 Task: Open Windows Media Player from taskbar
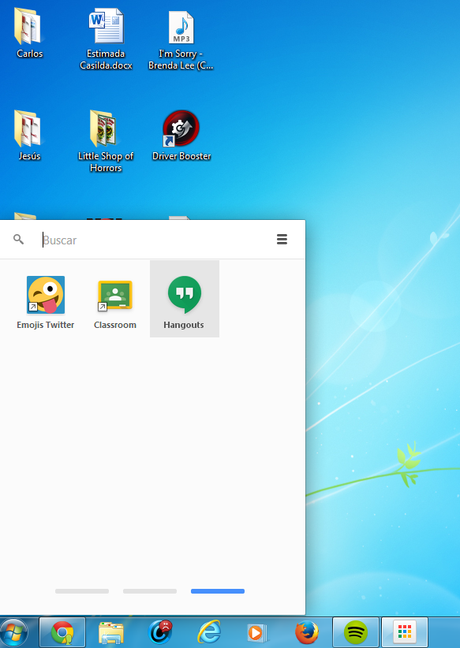(257, 633)
